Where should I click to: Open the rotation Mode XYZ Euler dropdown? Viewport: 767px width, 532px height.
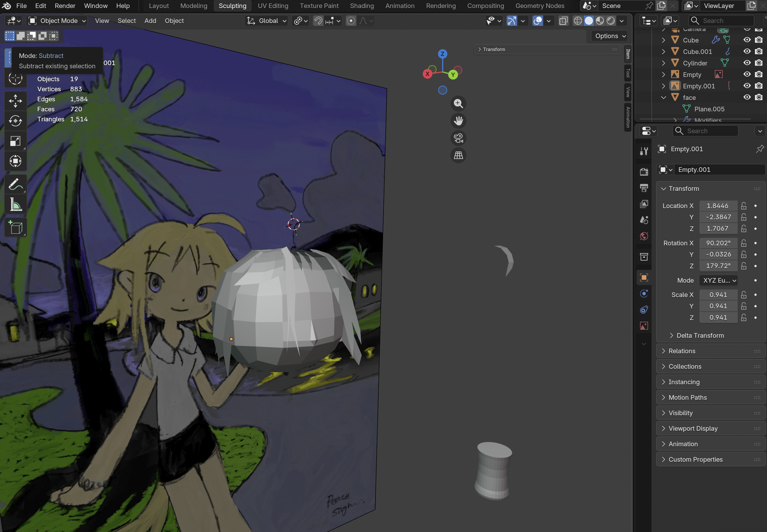(x=719, y=280)
